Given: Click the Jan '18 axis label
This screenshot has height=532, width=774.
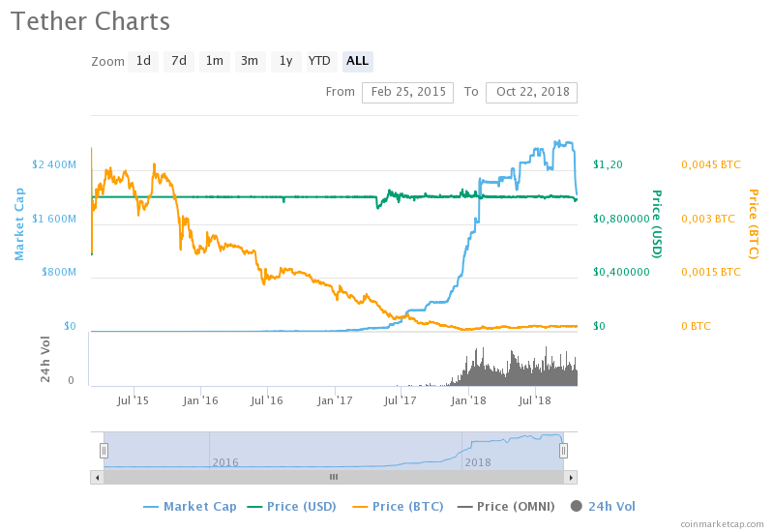Looking at the screenshot, I should point(468,400).
